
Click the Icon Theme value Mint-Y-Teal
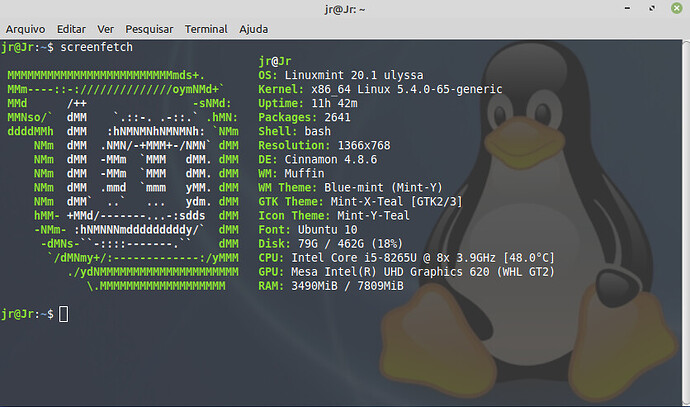(x=374, y=216)
